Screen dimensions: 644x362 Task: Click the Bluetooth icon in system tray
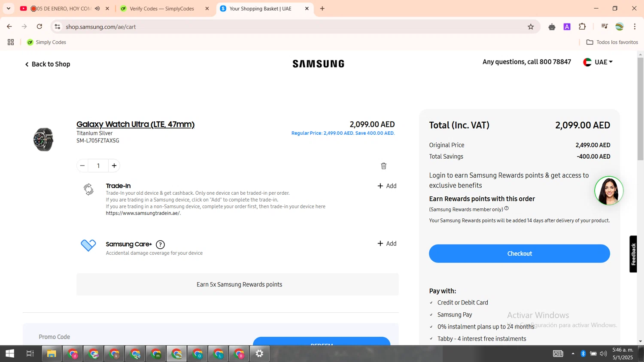click(583, 354)
